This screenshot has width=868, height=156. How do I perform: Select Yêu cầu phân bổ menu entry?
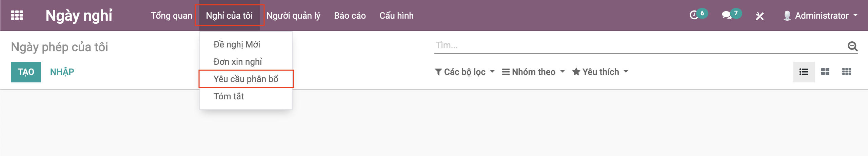coord(246,79)
